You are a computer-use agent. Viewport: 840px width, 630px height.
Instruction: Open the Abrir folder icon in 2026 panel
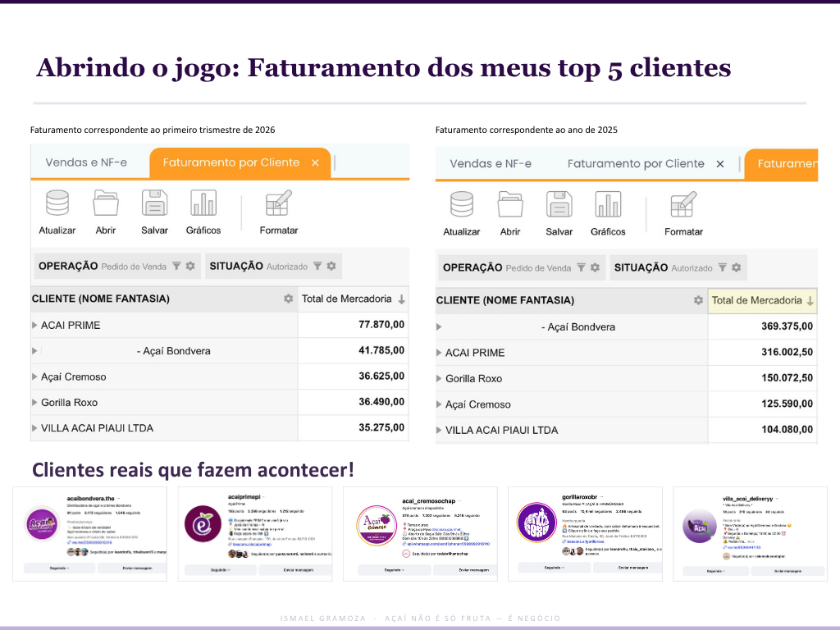point(106,203)
